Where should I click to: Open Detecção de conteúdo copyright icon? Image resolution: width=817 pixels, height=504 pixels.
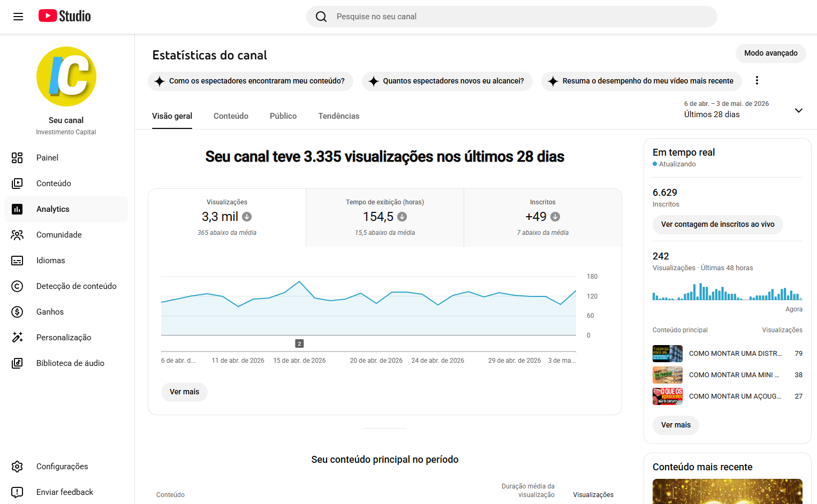click(x=17, y=286)
